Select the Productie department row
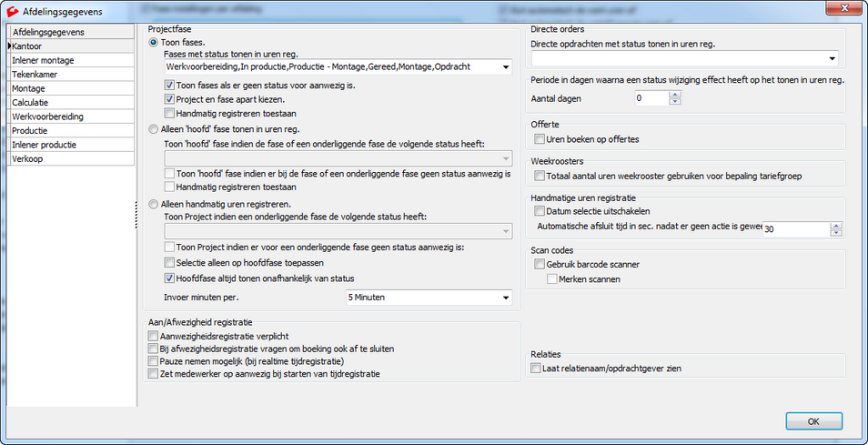The height and width of the screenshot is (445, 868). pos(72,131)
